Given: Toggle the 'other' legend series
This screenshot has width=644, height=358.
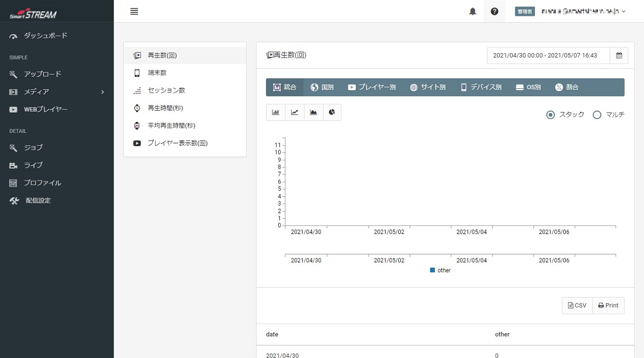Looking at the screenshot, I should pos(440,270).
